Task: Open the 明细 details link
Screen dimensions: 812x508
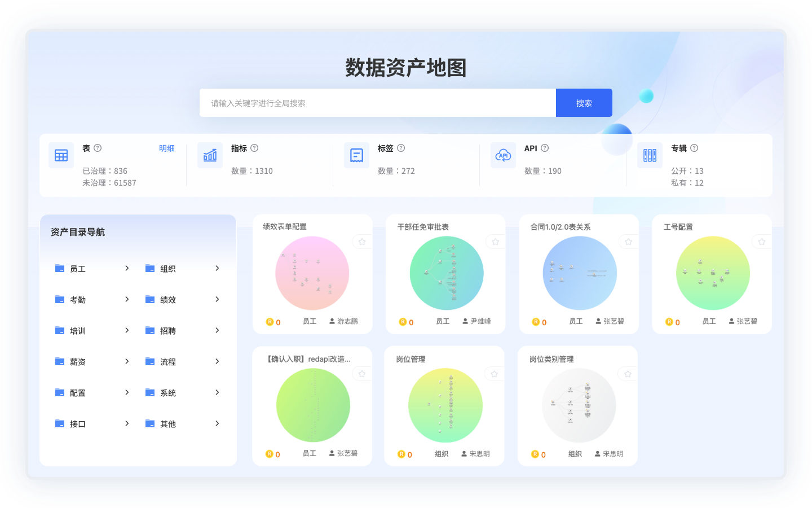Action: [167, 148]
